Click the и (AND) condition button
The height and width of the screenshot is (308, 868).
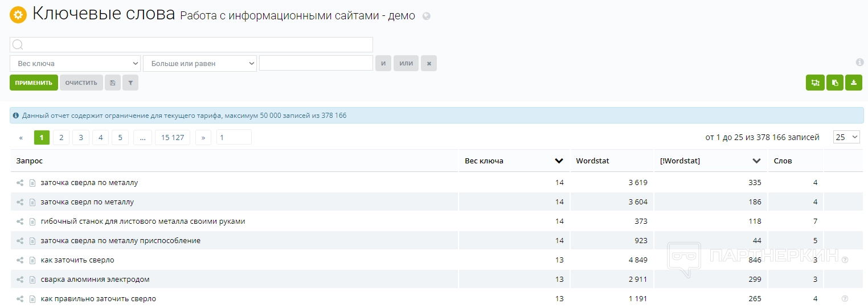383,63
